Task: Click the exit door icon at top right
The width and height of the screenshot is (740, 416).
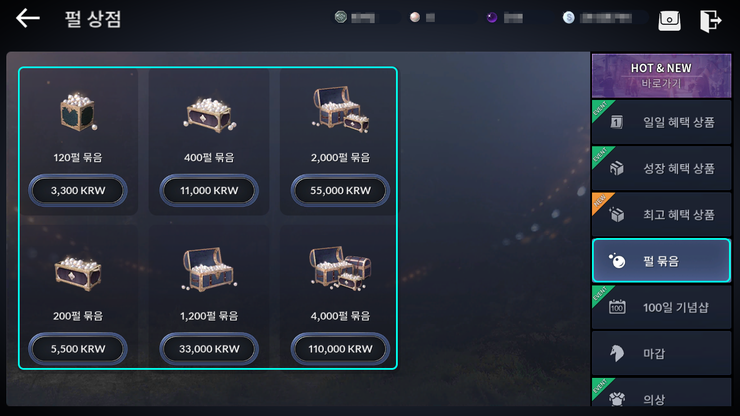Action: tap(710, 21)
